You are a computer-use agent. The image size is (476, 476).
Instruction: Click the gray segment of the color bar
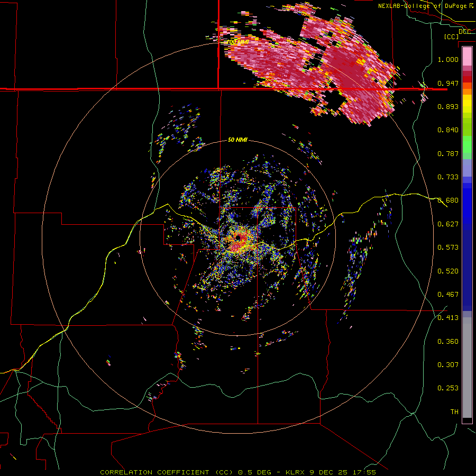467,368
